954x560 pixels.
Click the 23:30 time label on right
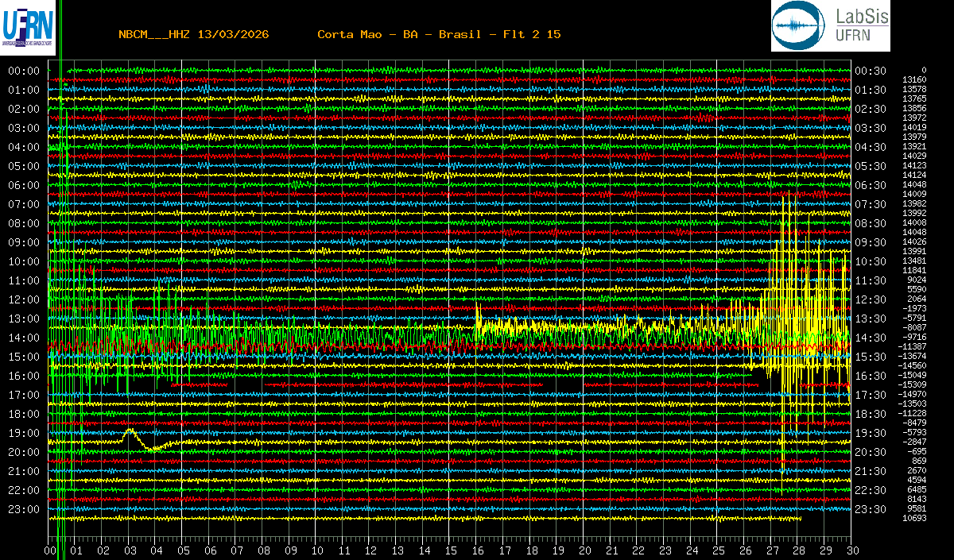point(871,509)
